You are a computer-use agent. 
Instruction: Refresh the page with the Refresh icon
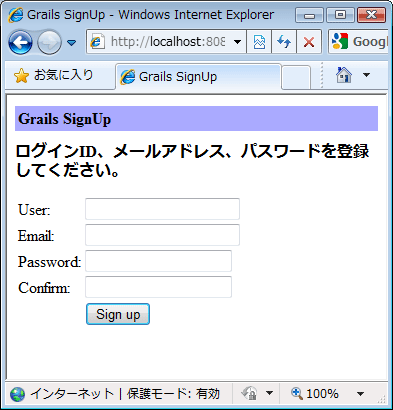284,42
